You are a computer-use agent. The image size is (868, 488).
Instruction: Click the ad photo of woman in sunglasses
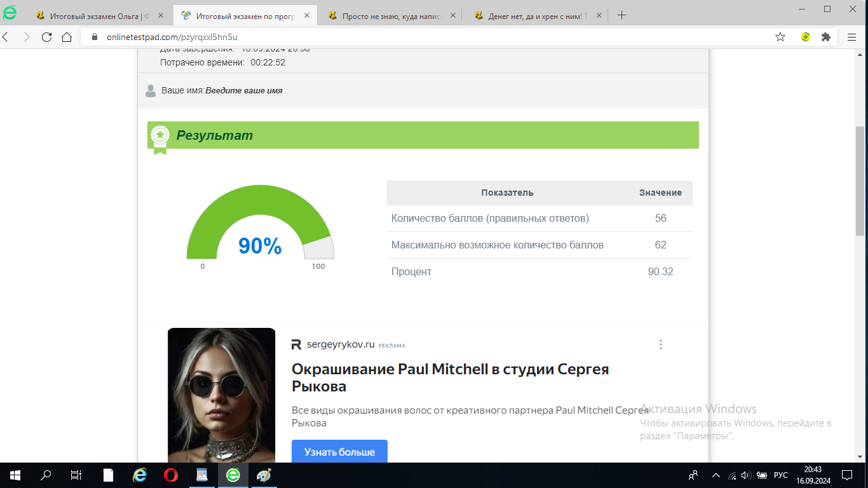[x=221, y=395]
